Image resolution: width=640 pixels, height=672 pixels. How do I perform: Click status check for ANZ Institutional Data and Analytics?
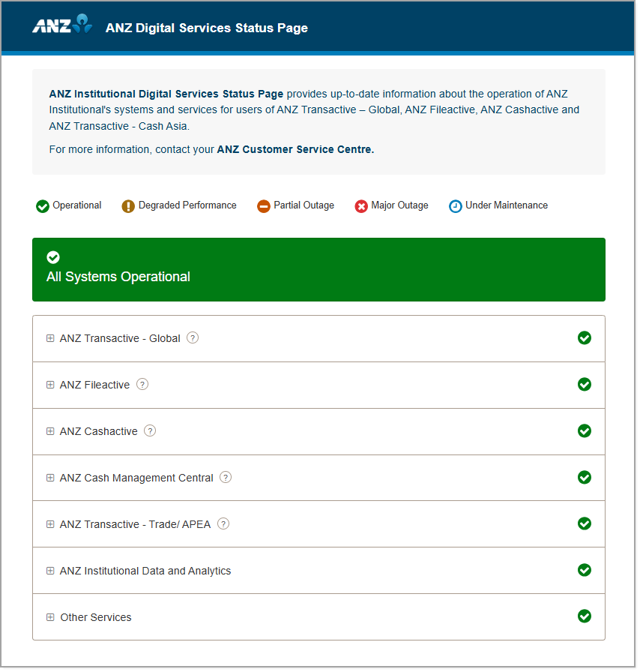(585, 570)
